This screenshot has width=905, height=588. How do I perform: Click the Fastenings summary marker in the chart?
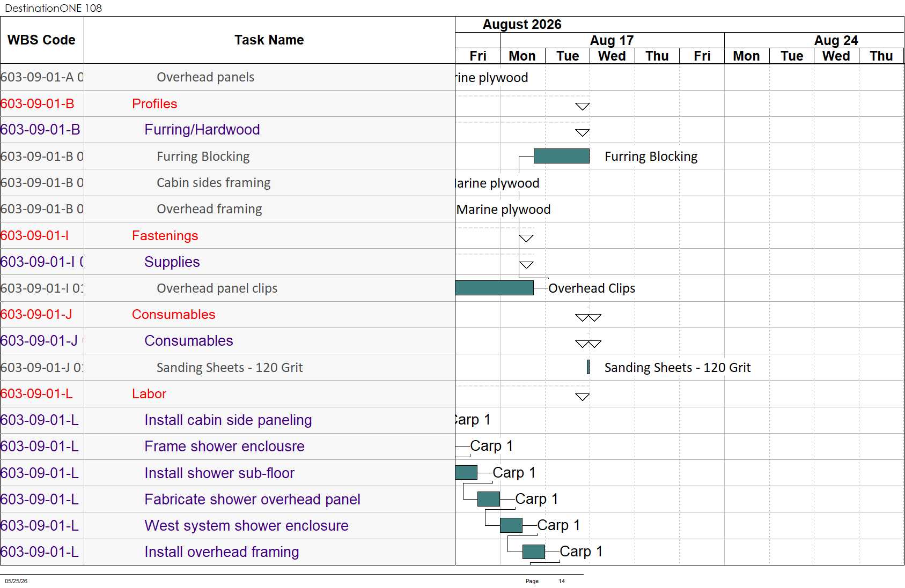pos(526,238)
